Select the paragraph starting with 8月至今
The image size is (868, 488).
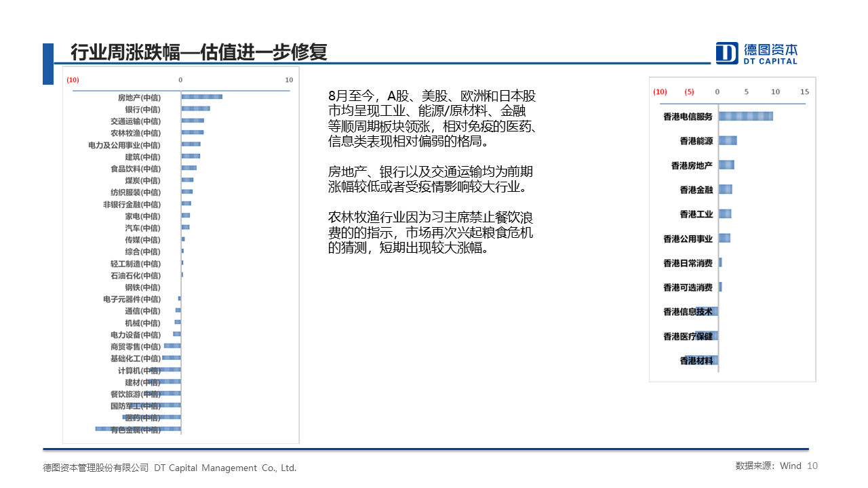(433, 119)
